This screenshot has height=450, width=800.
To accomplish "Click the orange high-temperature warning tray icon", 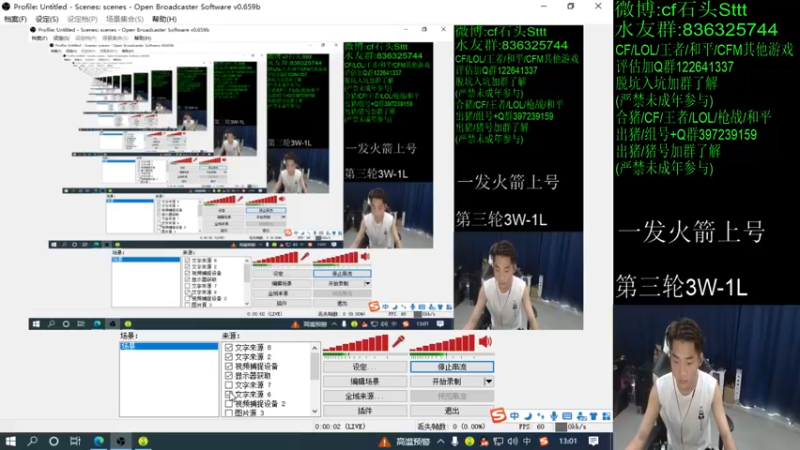I will pyautogui.click(x=384, y=442).
